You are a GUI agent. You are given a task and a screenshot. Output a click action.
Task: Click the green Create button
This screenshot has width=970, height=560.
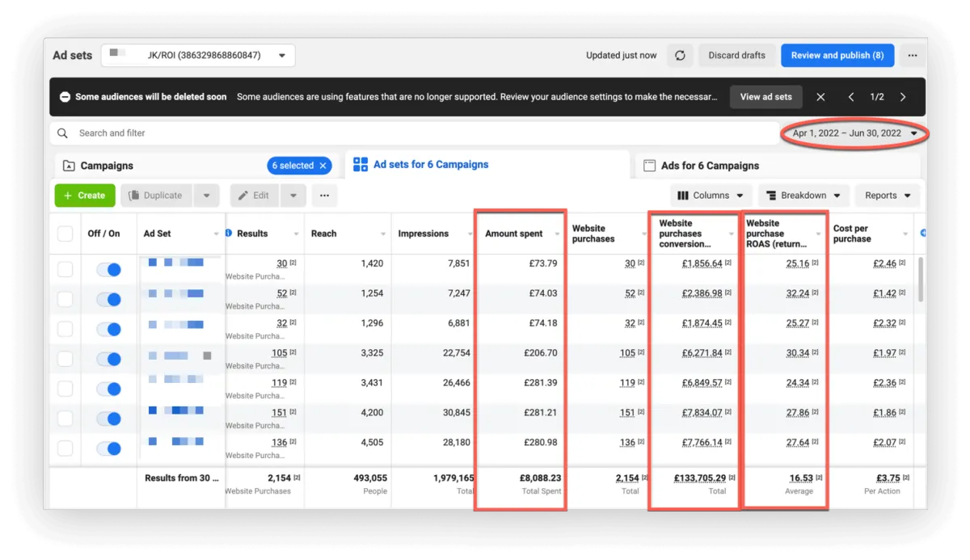pos(85,196)
